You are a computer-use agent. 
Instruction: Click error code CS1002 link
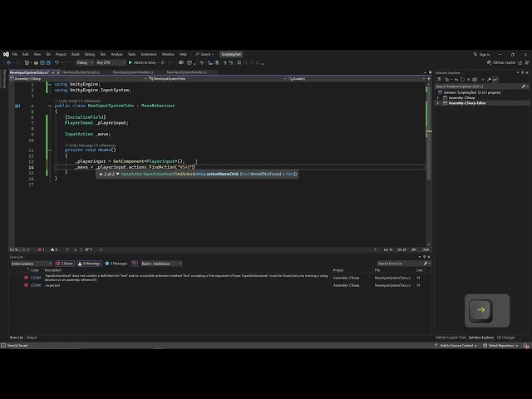click(x=36, y=285)
